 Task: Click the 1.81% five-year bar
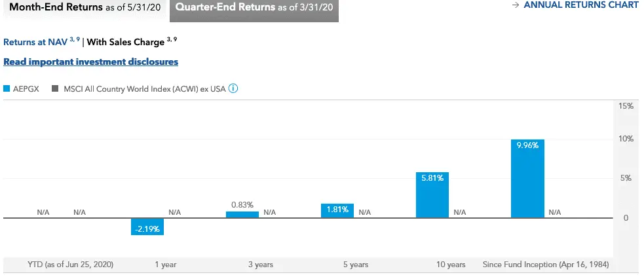coord(337,210)
